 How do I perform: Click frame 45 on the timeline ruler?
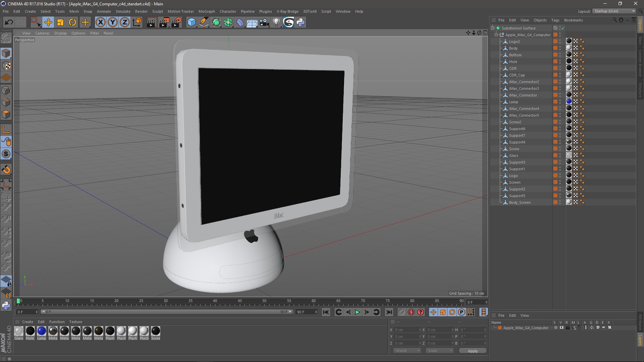[x=239, y=301]
